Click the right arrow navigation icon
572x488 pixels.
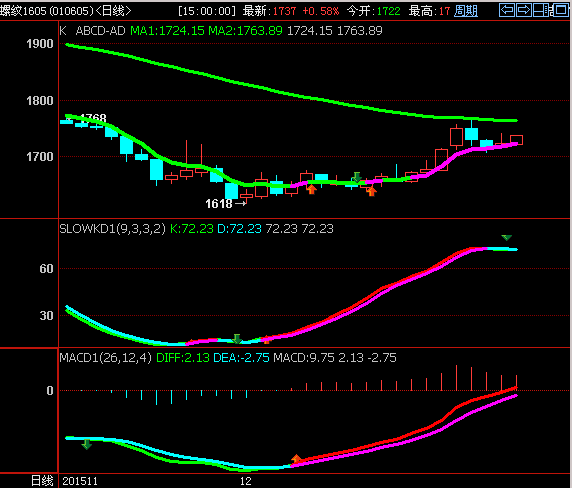click(524, 10)
